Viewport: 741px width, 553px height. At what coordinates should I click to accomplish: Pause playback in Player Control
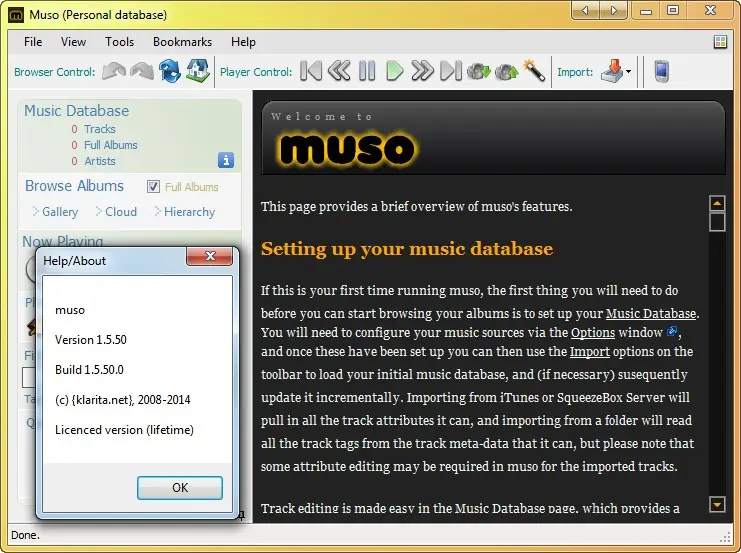point(367,71)
